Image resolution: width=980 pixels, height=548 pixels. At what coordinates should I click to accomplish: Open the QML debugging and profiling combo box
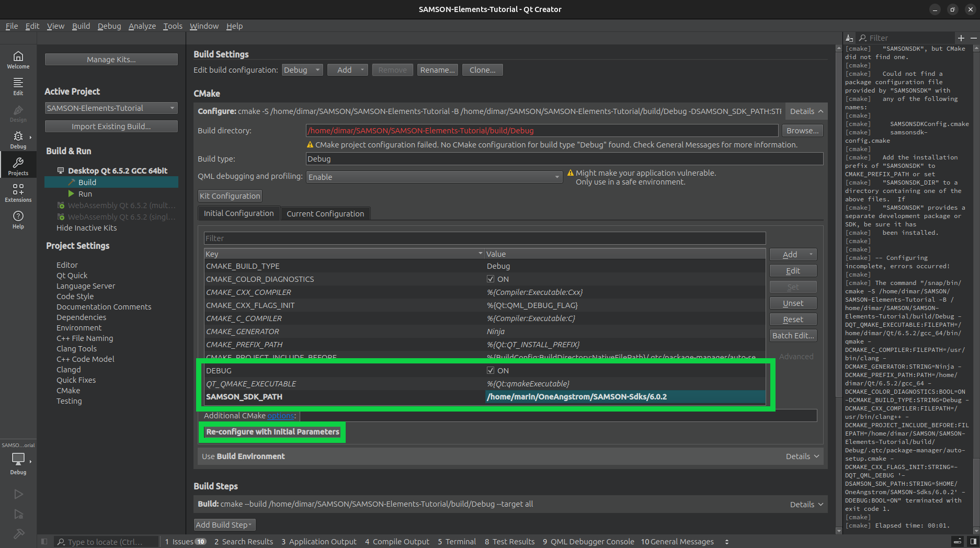click(434, 177)
